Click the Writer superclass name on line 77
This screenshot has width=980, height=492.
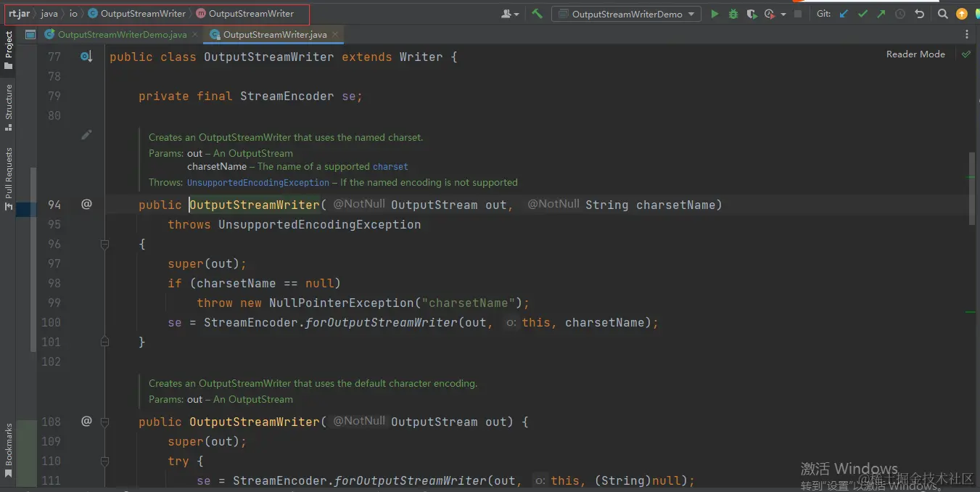pyautogui.click(x=421, y=57)
